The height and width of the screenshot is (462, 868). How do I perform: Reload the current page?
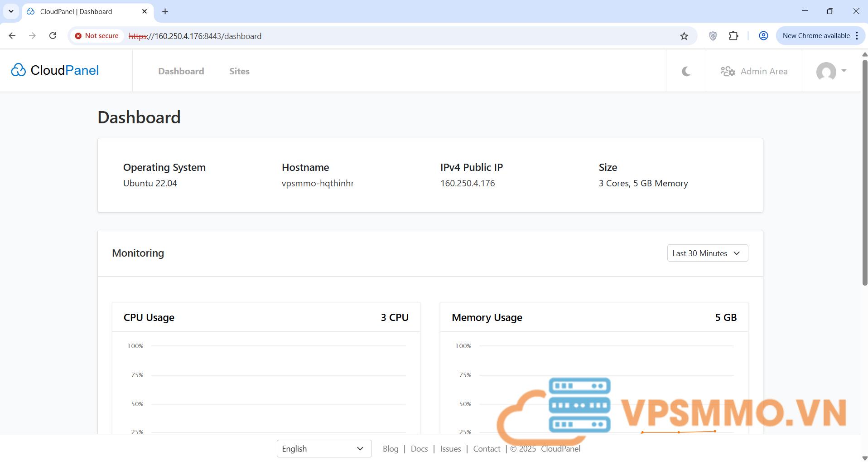53,36
